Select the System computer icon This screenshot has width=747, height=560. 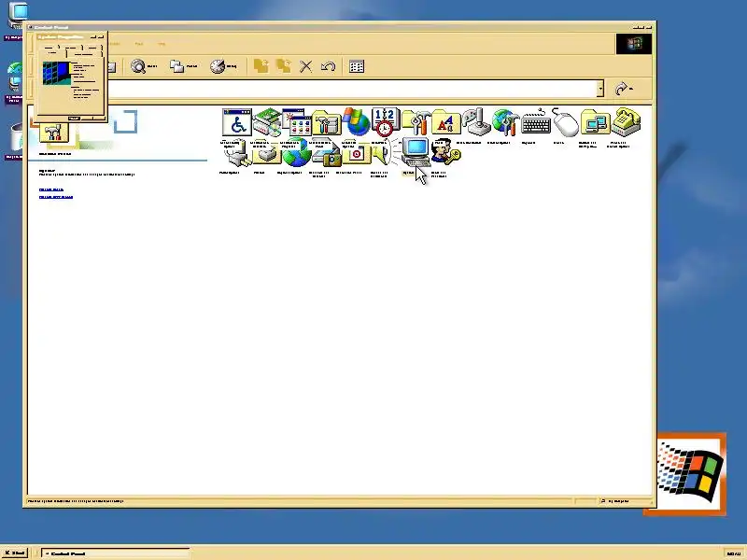click(x=416, y=152)
